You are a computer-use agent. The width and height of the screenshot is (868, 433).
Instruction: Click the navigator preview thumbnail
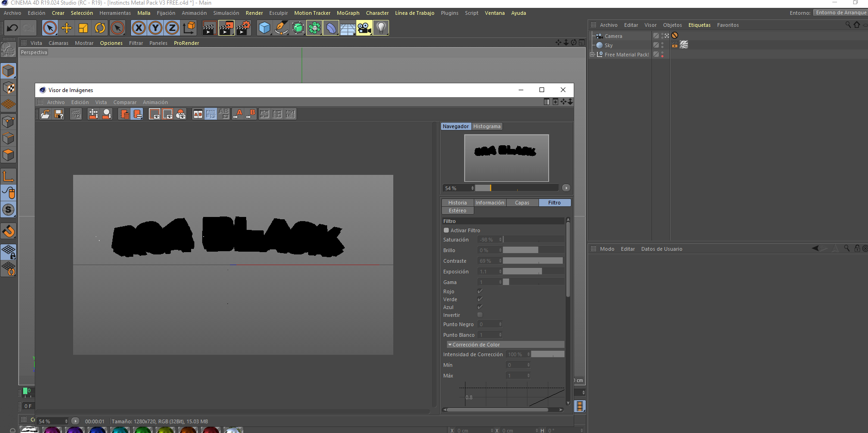(506, 158)
